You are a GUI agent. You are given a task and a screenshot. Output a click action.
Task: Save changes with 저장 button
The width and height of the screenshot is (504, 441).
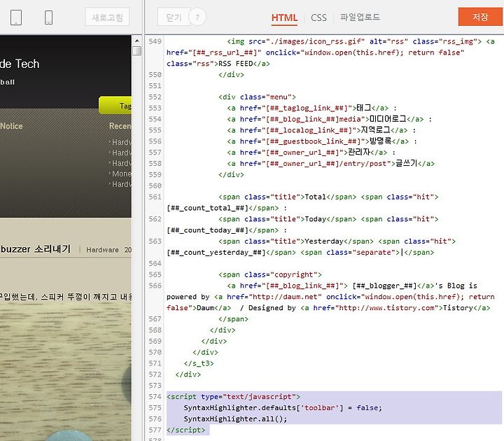click(x=480, y=17)
